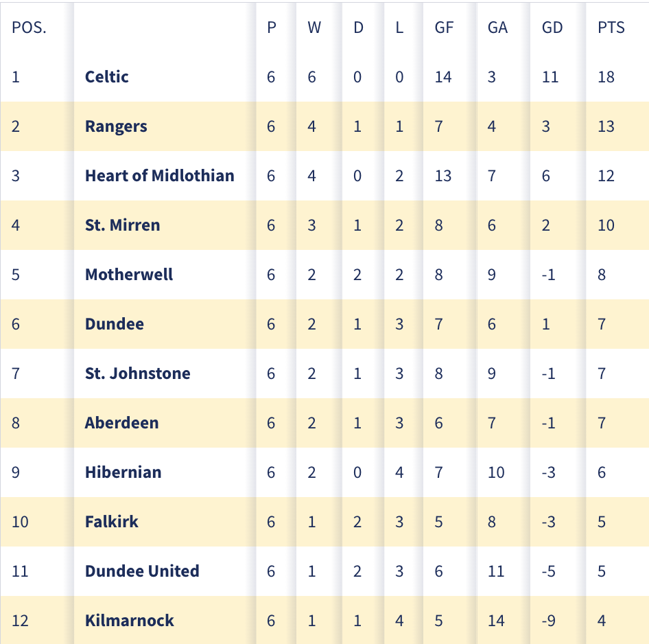Click Heart of Midlothian team name

(x=159, y=176)
